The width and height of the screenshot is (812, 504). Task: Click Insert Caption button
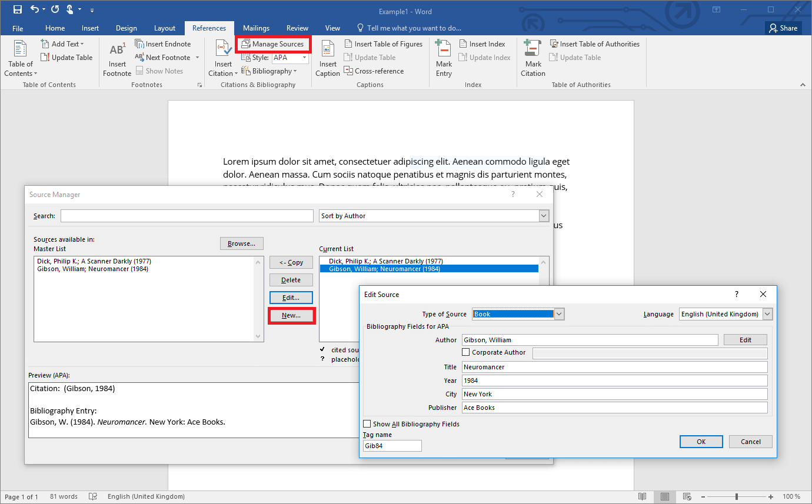(328, 59)
